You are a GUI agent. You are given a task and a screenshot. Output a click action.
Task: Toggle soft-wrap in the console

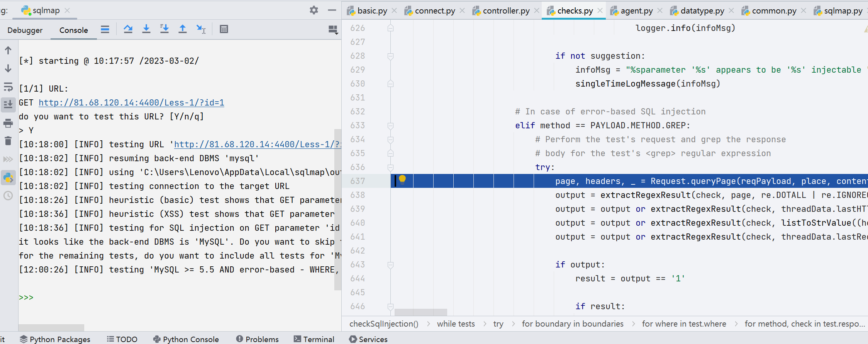(x=8, y=87)
